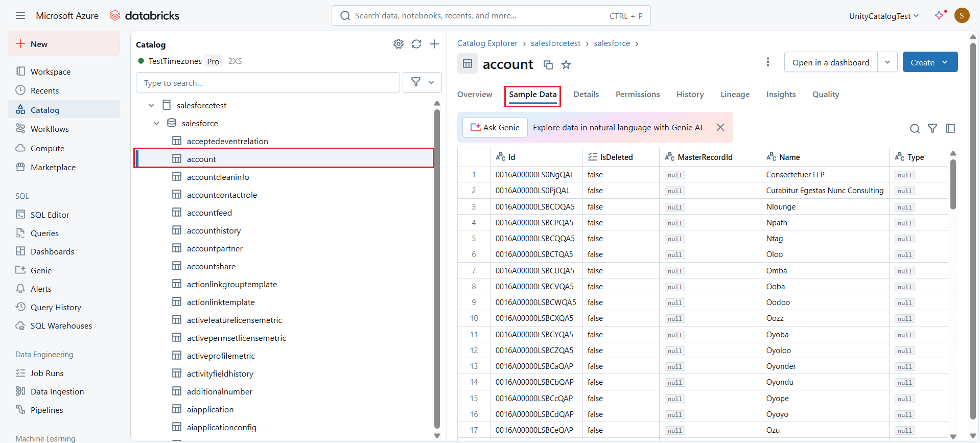The width and height of the screenshot is (980, 443).
Task: Copy the account table name
Action: point(548,65)
